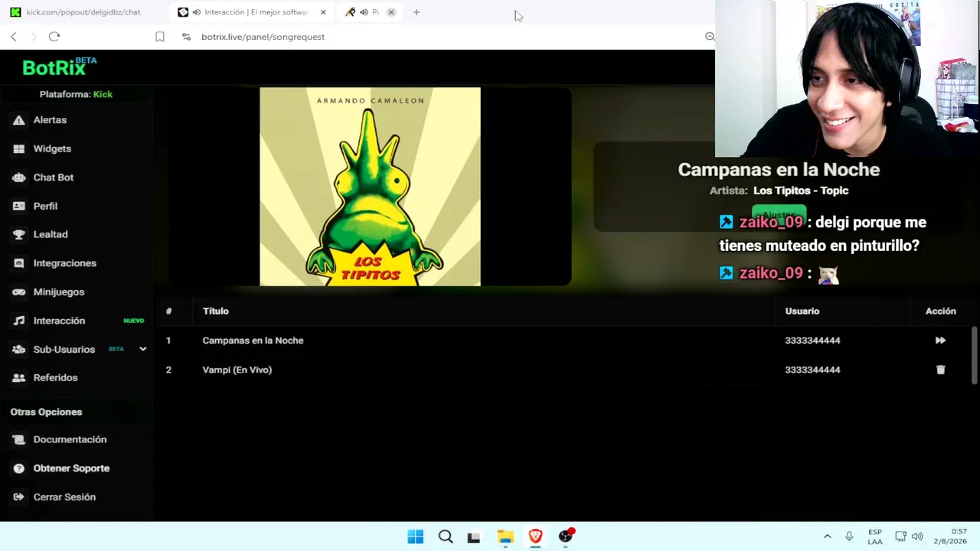Open Integraciones in the sidebar
The image size is (980, 551).
point(65,263)
